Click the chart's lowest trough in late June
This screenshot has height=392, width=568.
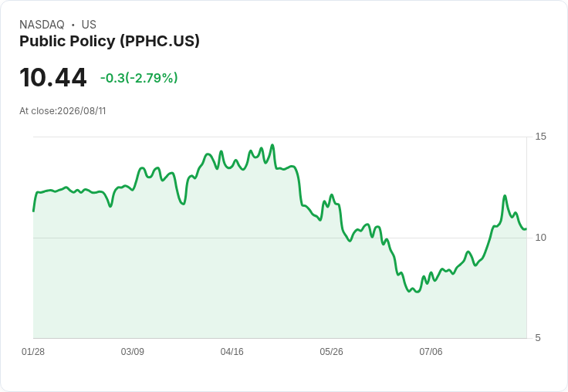(418, 292)
